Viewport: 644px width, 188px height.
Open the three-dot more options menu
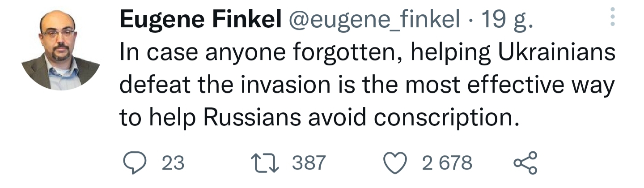coord(612,17)
